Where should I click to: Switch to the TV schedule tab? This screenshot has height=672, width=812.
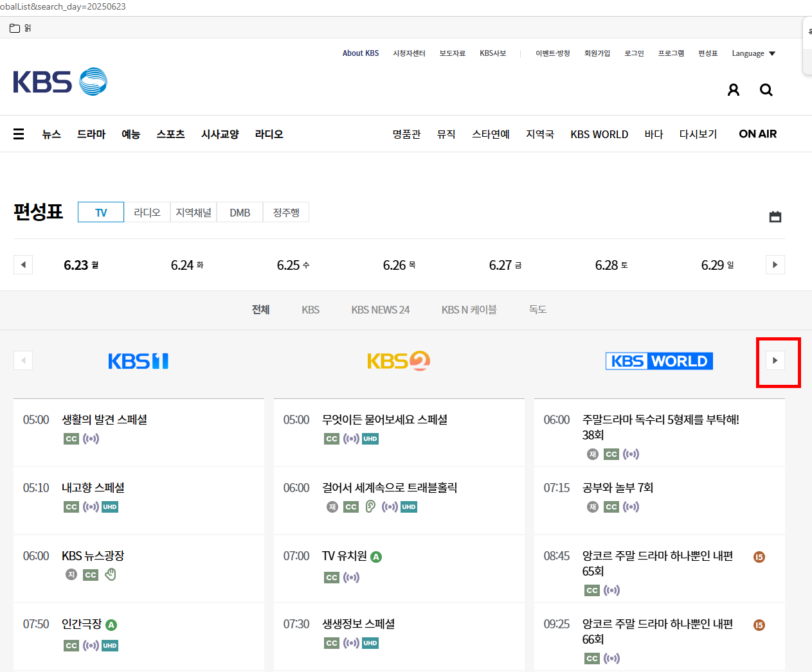pos(101,213)
